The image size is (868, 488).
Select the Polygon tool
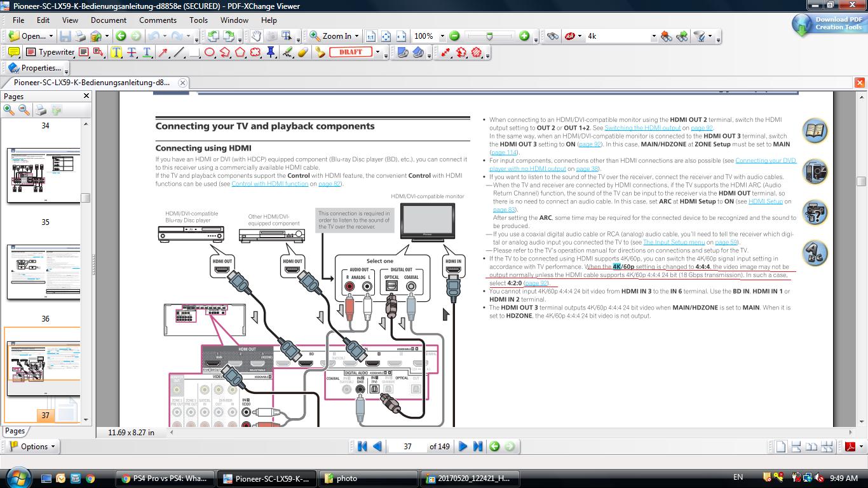[240, 52]
